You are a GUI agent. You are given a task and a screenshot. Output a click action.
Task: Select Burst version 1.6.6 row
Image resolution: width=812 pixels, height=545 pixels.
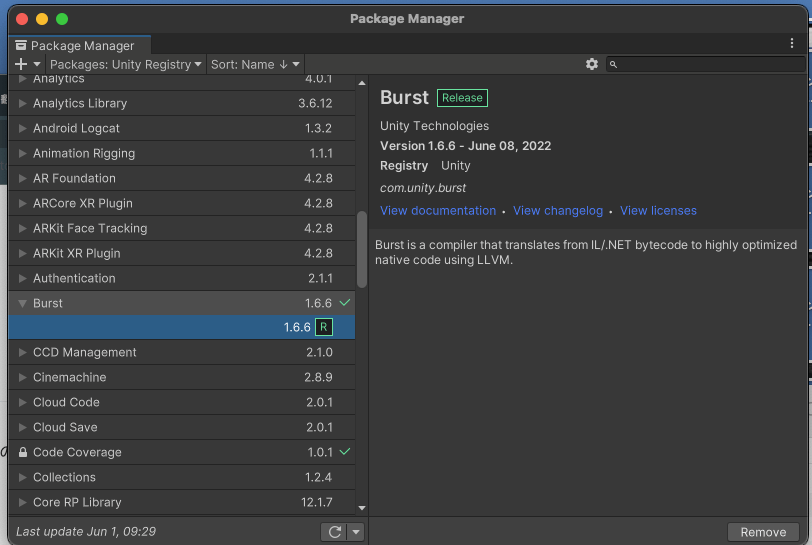(182, 327)
